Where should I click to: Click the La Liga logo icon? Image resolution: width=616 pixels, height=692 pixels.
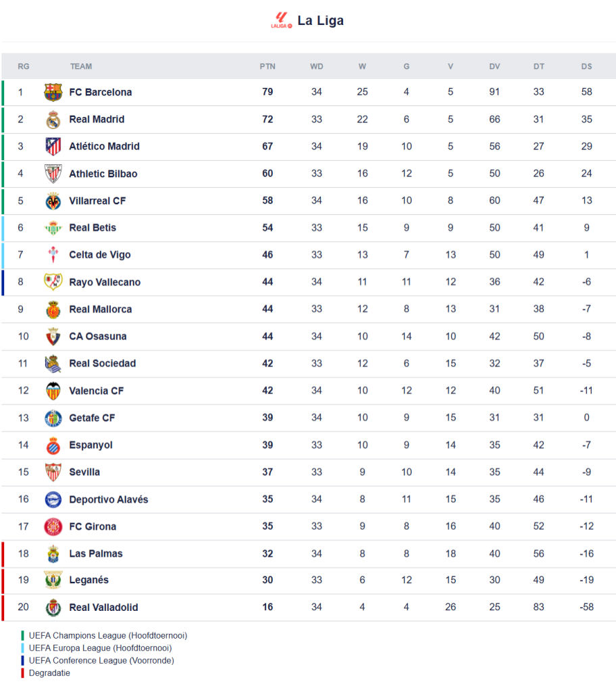[281, 20]
